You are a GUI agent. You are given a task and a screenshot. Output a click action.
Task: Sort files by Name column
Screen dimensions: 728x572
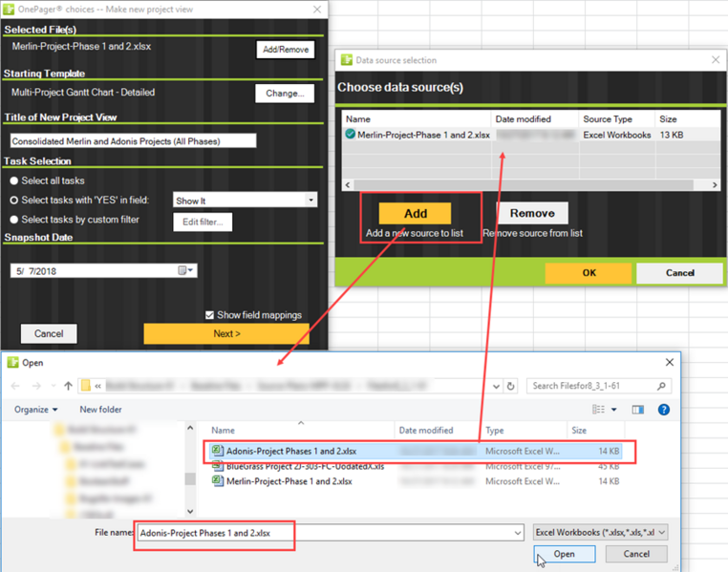pyautogui.click(x=223, y=431)
